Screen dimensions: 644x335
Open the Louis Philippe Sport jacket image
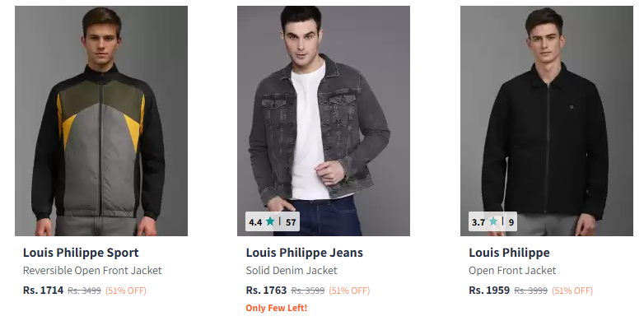tap(101, 121)
